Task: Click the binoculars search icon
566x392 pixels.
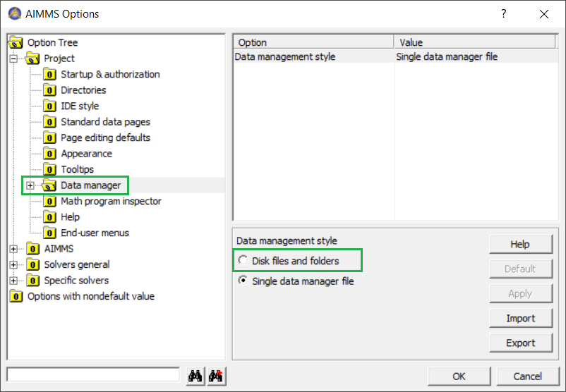Action: [195, 376]
